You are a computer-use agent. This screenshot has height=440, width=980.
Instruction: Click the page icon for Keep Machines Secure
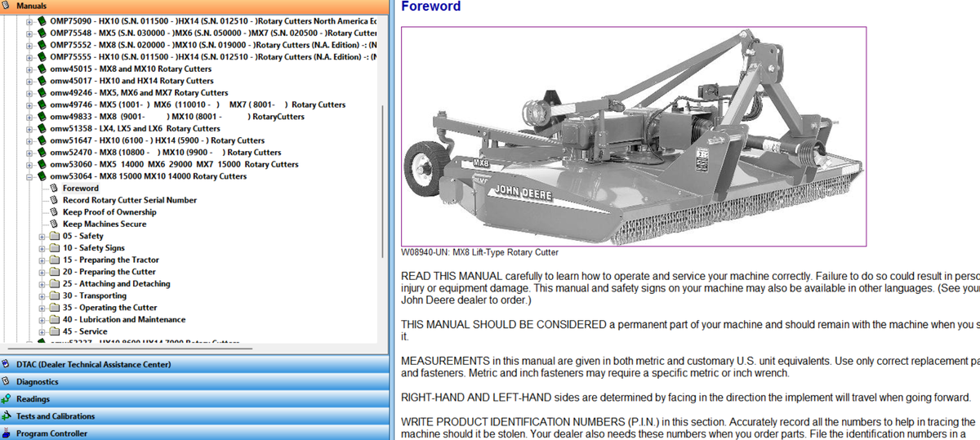pyautogui.click(x=55, y=224)
